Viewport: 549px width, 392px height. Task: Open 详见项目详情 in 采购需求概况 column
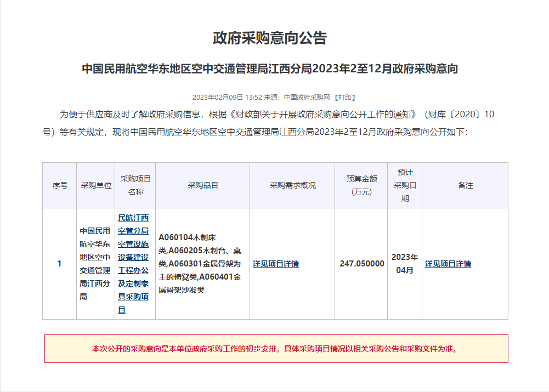(276, 264)
